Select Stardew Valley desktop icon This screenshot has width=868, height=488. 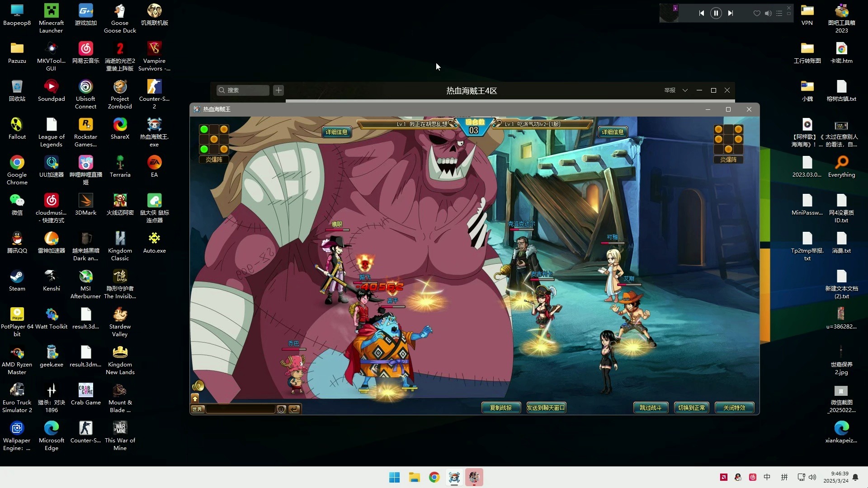click(x=120, y=322)
